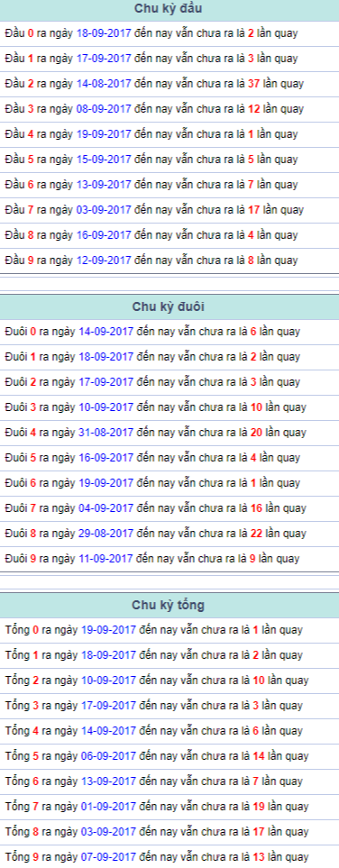The image size is (339, 868).
Task: Select the row 'Đầu 4 ra ngày 19-09-2017'
Action: pos(169,134)
